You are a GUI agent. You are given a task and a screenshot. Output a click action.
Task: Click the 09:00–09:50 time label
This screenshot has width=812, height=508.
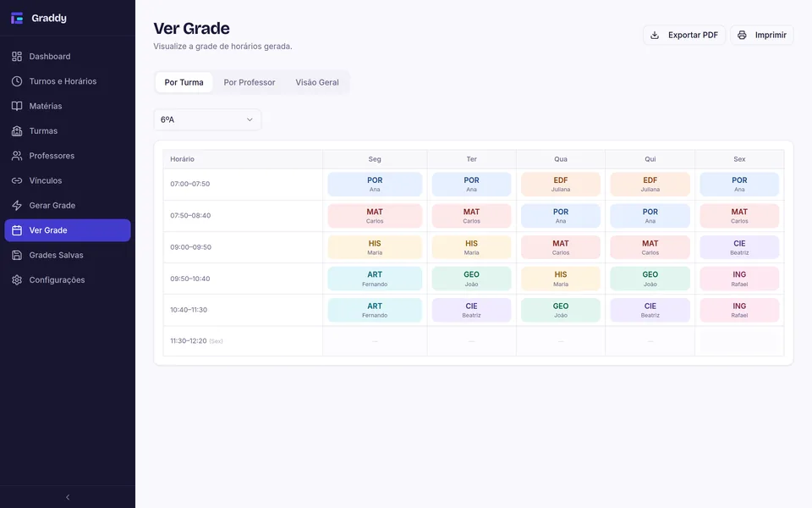[x=190, y=247]
